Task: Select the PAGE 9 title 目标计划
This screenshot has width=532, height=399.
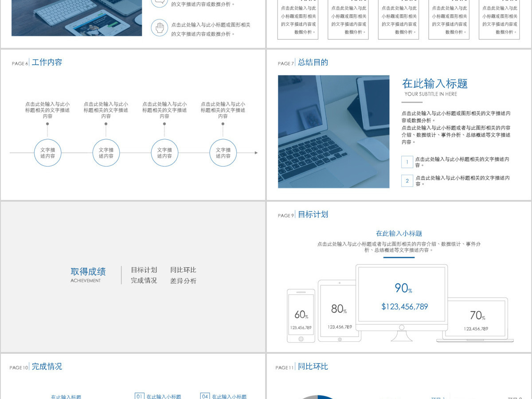Action: 313,215
